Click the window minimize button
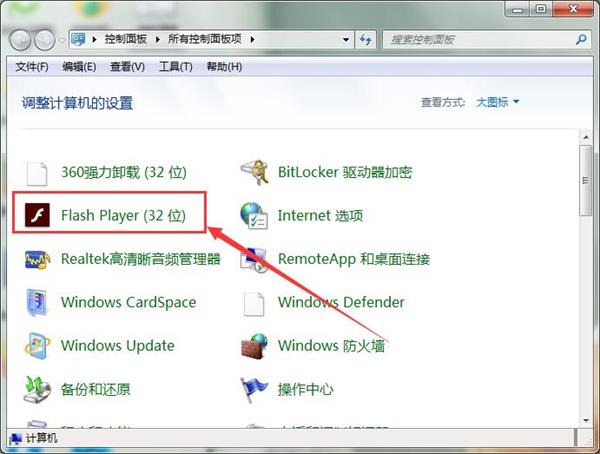Image resolution: width=600 pixels, height=454 pixels. click(x=517, y=9)
